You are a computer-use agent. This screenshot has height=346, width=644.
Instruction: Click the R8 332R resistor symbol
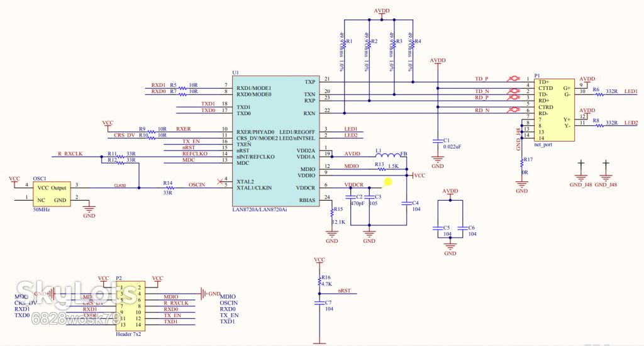tap(599, 125)
